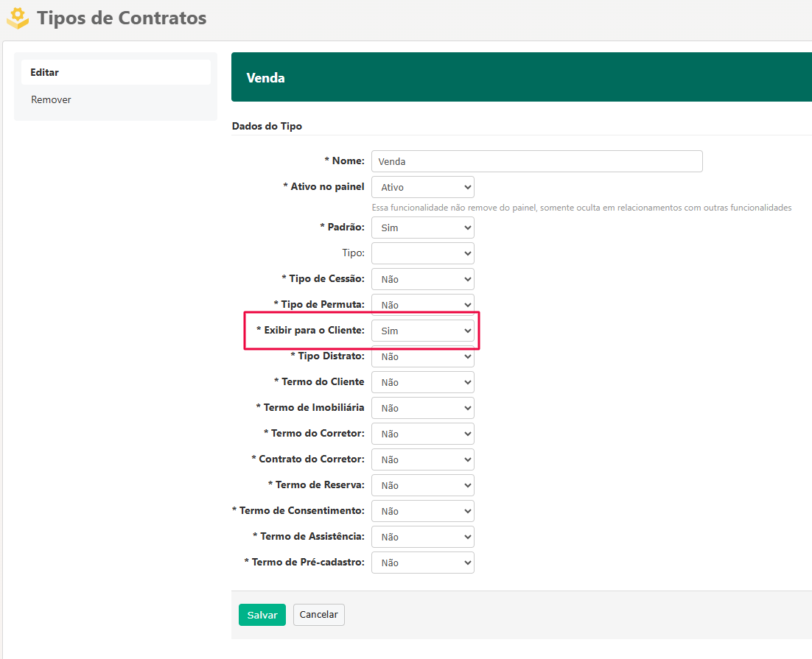The image size is (812, 659).
Task: Click the Nome field label
Action: tap(344, 161)
